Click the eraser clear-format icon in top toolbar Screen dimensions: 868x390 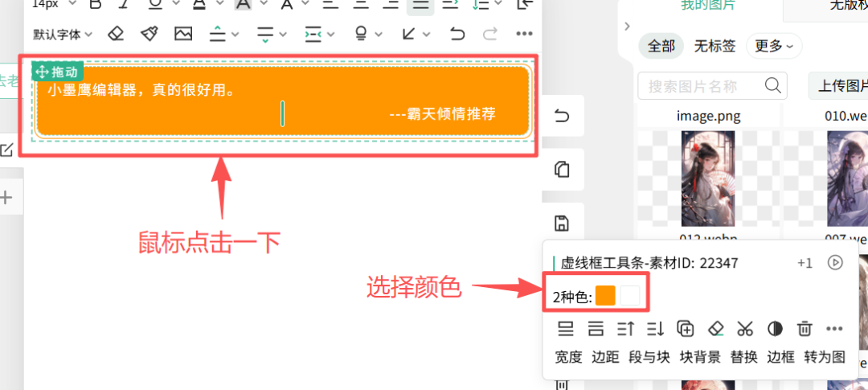pyautogui.click(x=117, y=34)
